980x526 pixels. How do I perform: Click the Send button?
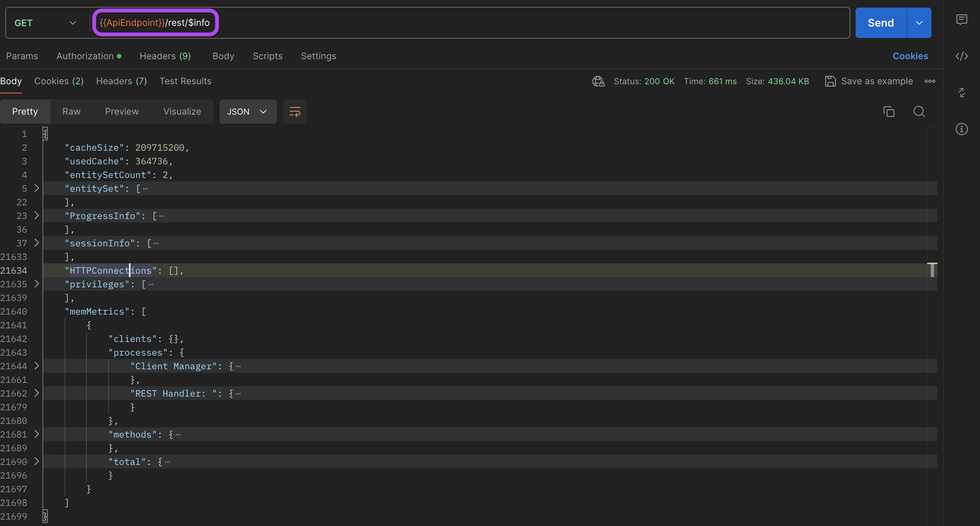(x=881, y=23)
